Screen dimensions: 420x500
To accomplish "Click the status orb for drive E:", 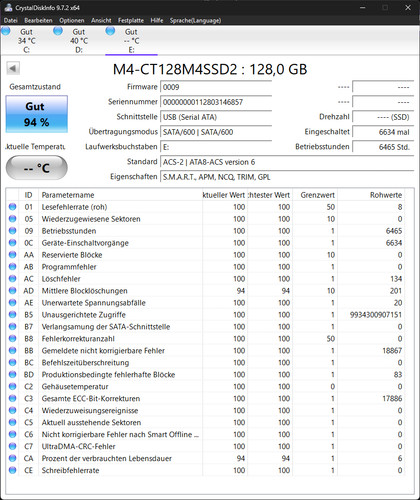I will [110, 31].
